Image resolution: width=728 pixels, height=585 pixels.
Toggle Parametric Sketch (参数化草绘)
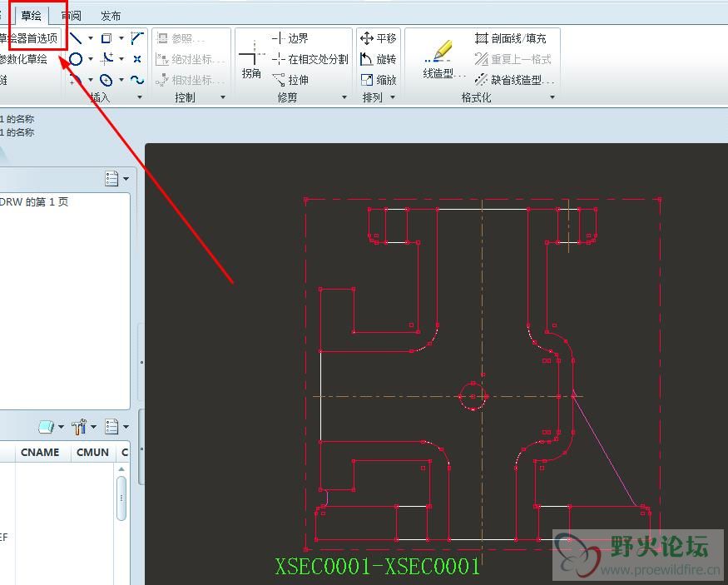point(24,59)
